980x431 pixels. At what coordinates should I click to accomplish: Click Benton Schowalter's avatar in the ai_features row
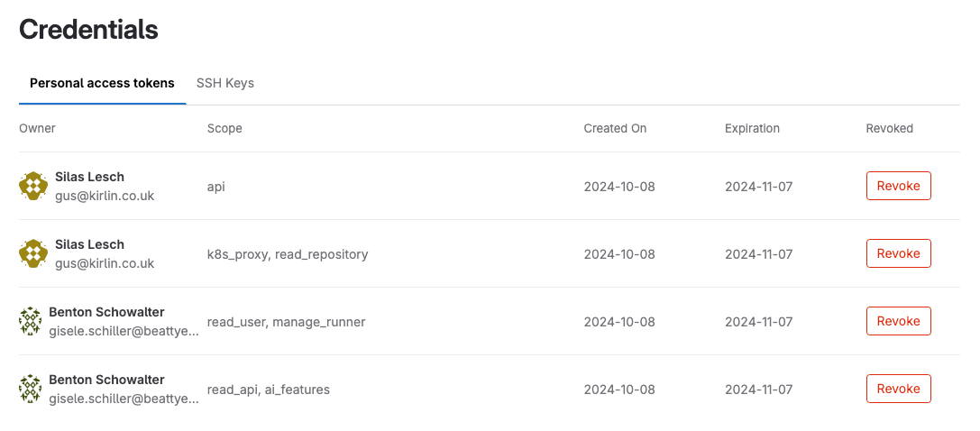(31, 389)
